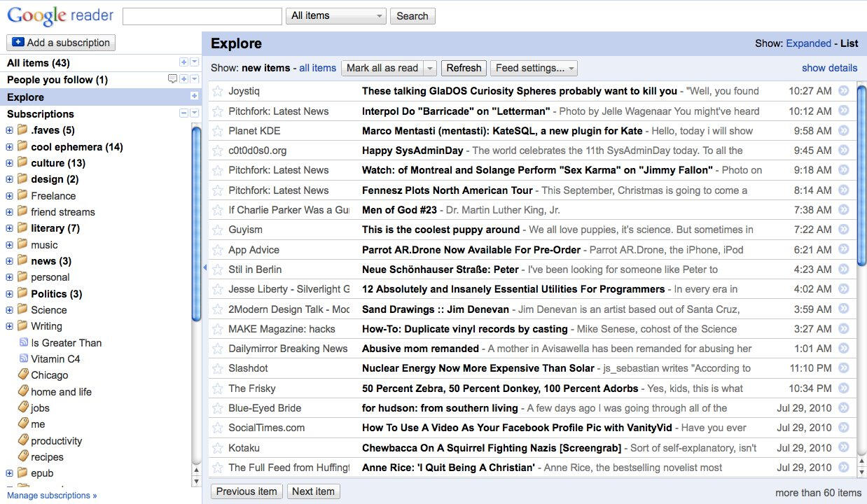The height and width of the screenshot is (504, 867).
Task: Click the tag icon next to Chicago
Action: coord(23,375)
